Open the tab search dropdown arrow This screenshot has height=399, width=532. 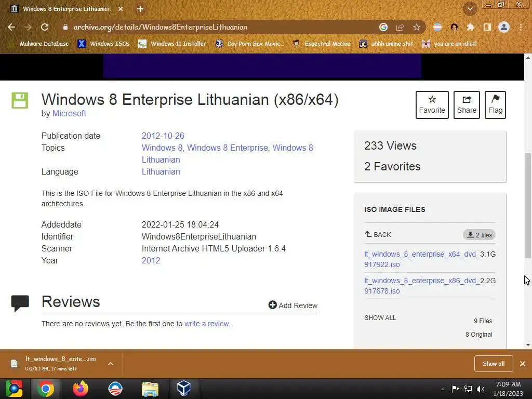click(470, 9)
